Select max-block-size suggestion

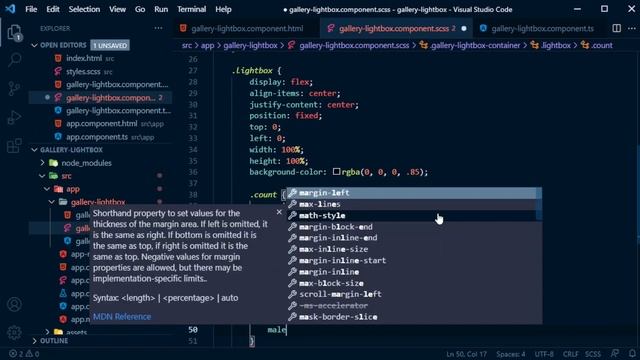point(411,283)
